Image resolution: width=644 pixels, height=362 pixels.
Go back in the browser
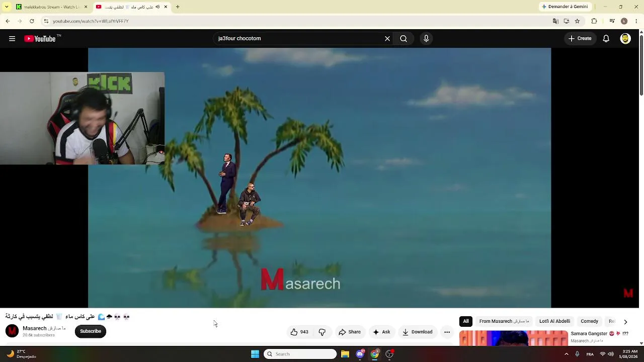8,21
